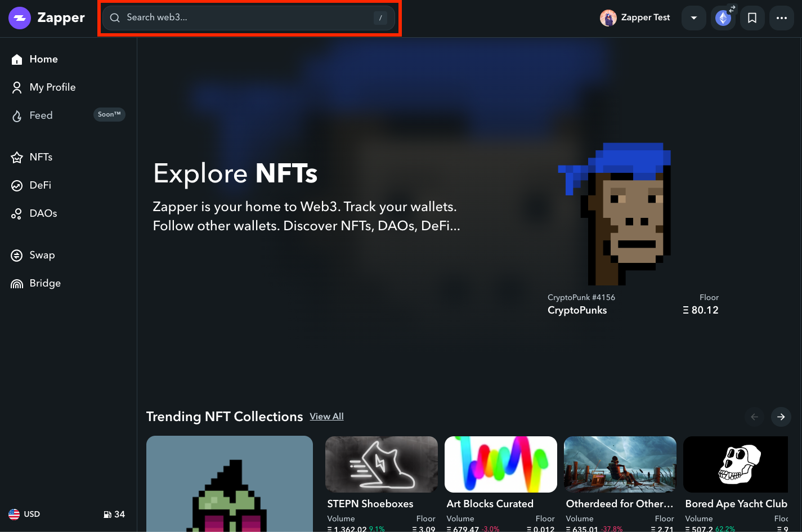Image resolution: width=802 pixels, height=532 pixels.
Task: Change the USD currency selector
Action: coord(24,514)
